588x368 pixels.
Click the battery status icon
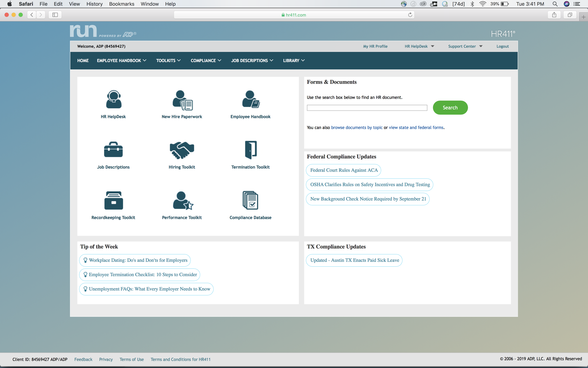tap(505, 4)
